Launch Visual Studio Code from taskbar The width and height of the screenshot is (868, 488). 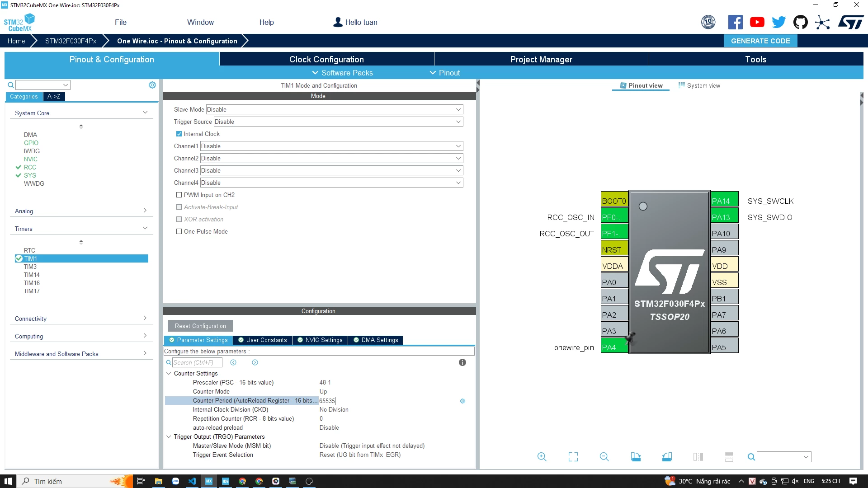[192, 481]
